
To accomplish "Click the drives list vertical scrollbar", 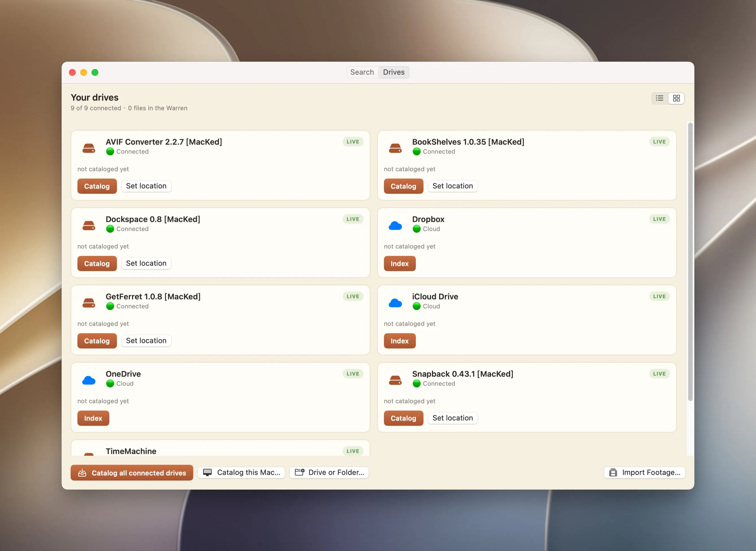I will (x=690, y=262).
